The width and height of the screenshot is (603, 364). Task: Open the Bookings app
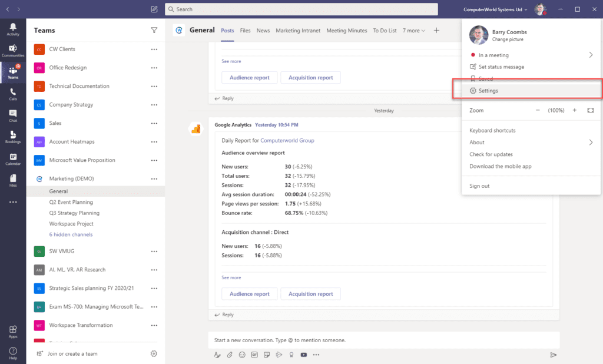point(13,137)
